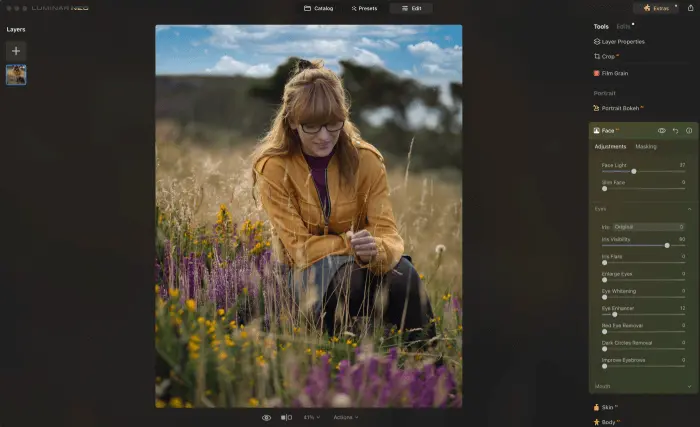Open the Catalog tab
The image size is (700, 427).
point(319,8)
